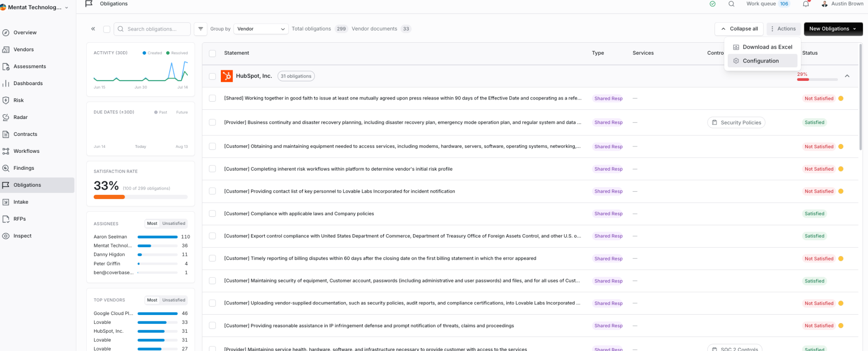Open the Group by Vendor dropdown
Viewport: 868px width, 351px height.
(x=261, y=29)
